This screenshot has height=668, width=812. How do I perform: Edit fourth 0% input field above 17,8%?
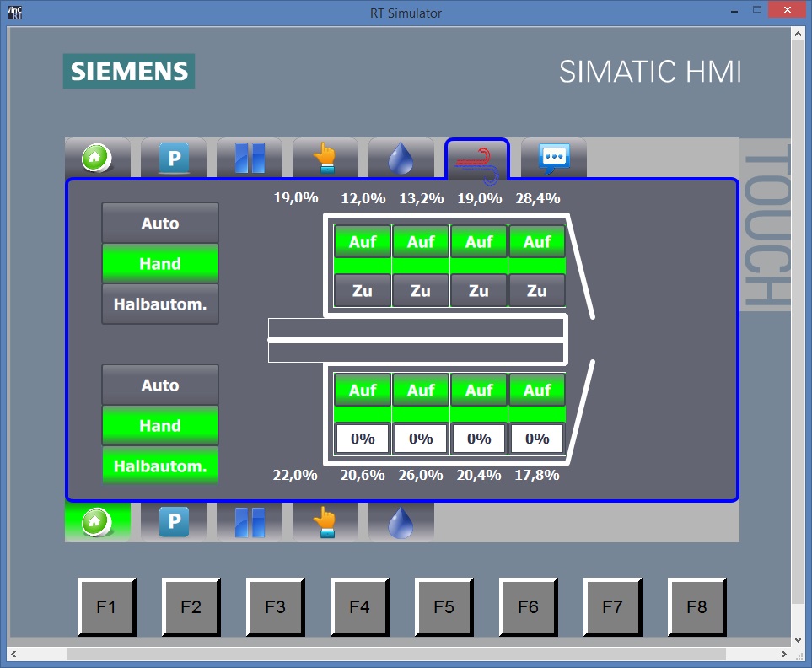tap(537, 439)
